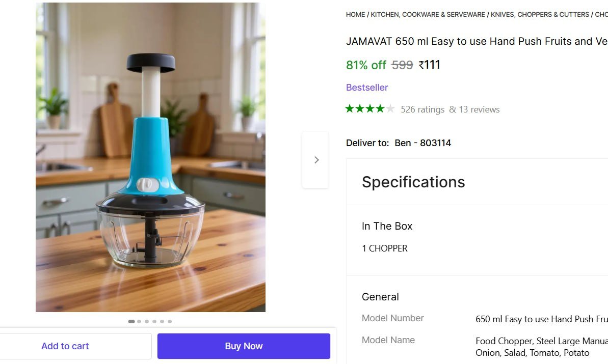Click the chopper product image
This screenshot has width=608, height=364.
pyautogui.click(x=150, y=158)
